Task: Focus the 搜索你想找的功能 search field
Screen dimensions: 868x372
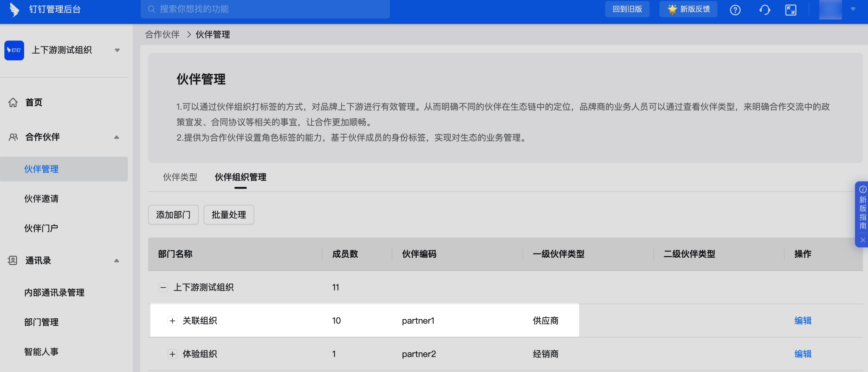Action: tap(270, 9)
